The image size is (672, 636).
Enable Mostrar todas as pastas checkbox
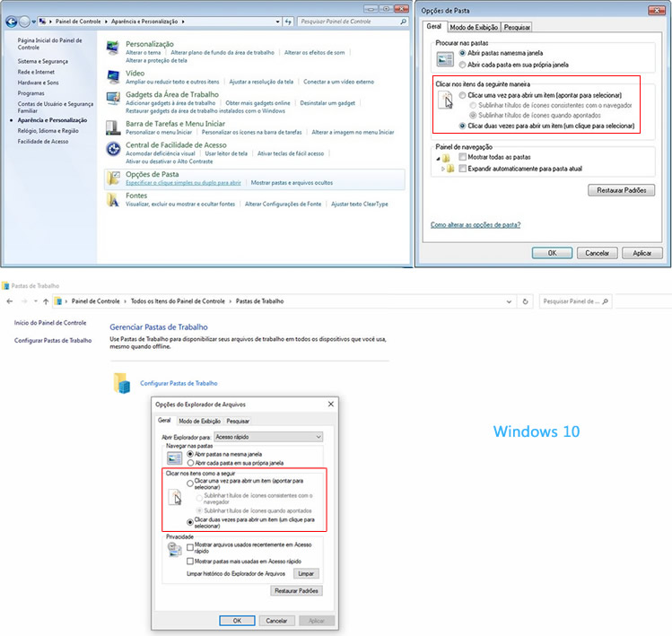pos(462,157)
